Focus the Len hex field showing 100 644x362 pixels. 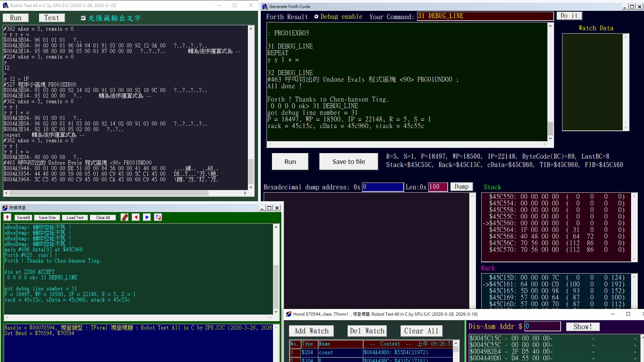coord(438,187)
